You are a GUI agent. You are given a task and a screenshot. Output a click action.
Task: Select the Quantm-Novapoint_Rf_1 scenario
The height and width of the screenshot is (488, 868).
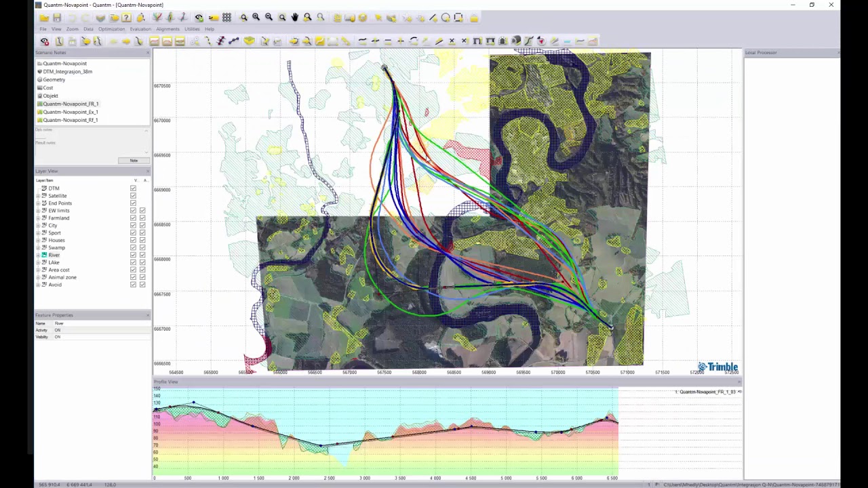[x=71, y=120]
